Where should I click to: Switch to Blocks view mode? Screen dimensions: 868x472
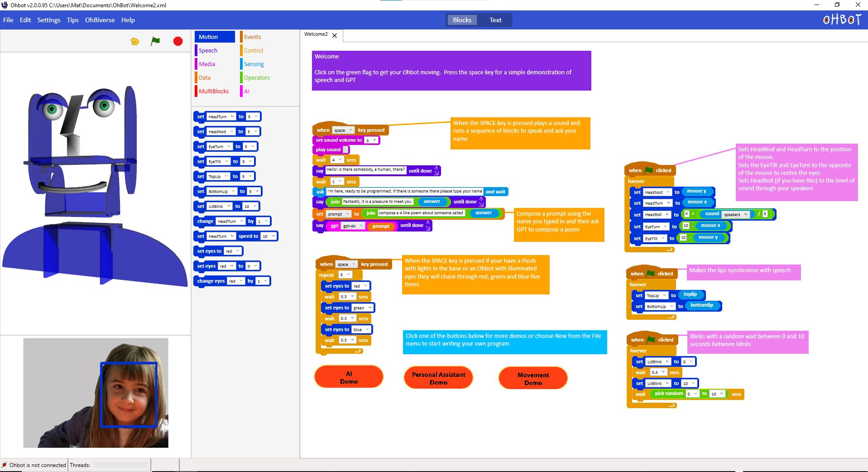point(462,20)
